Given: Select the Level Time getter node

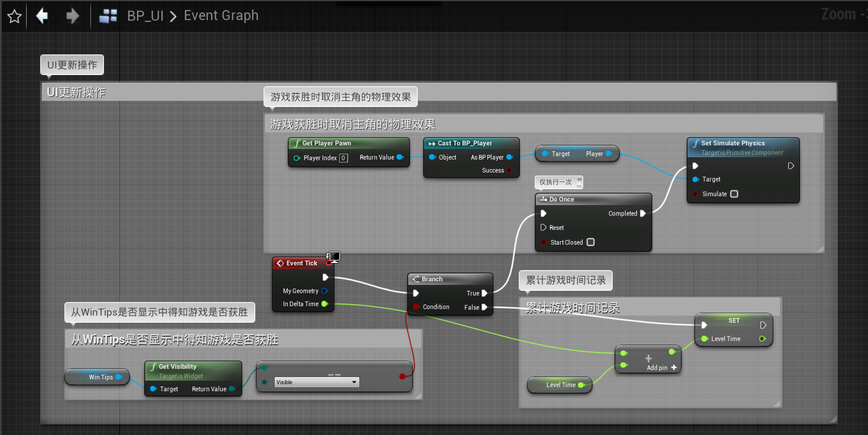Looking at the screenshot, I should pos(559,385).
